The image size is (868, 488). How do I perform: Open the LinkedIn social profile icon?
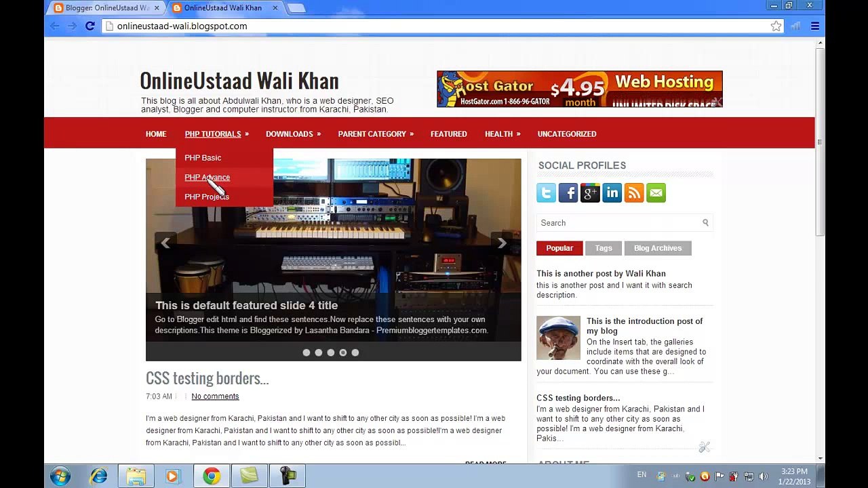(612, 193)
